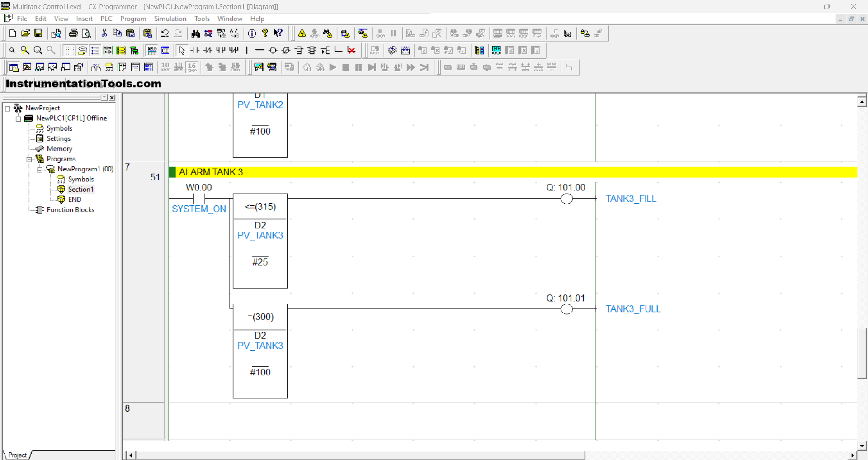Screen dimensions: 868x460
Task: Collapse the NewPLC1[CP1L] Offline node
Action: 18,119
